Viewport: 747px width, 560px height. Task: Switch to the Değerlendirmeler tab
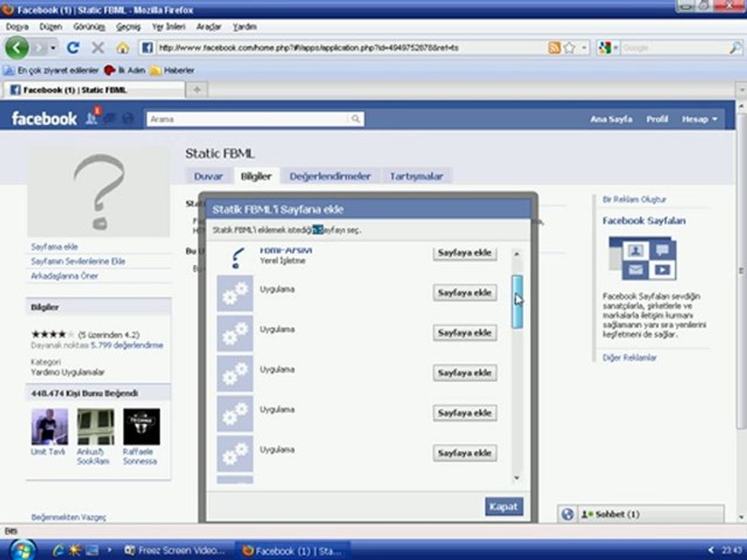330,177
